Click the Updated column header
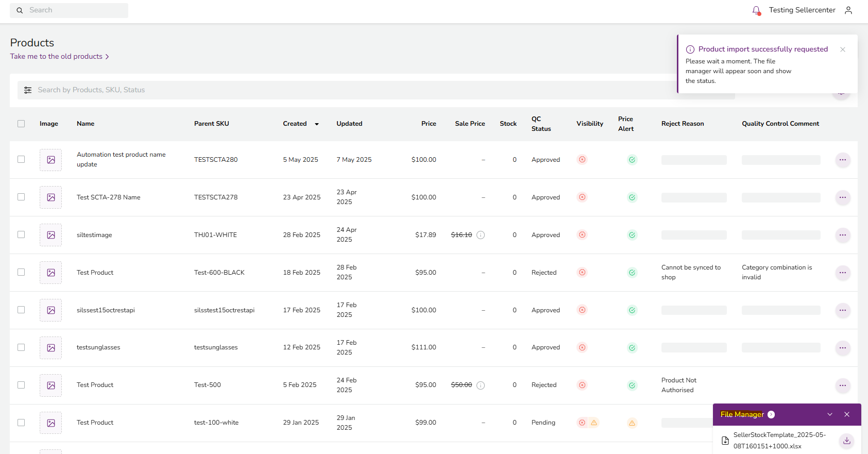 (349, 124)
